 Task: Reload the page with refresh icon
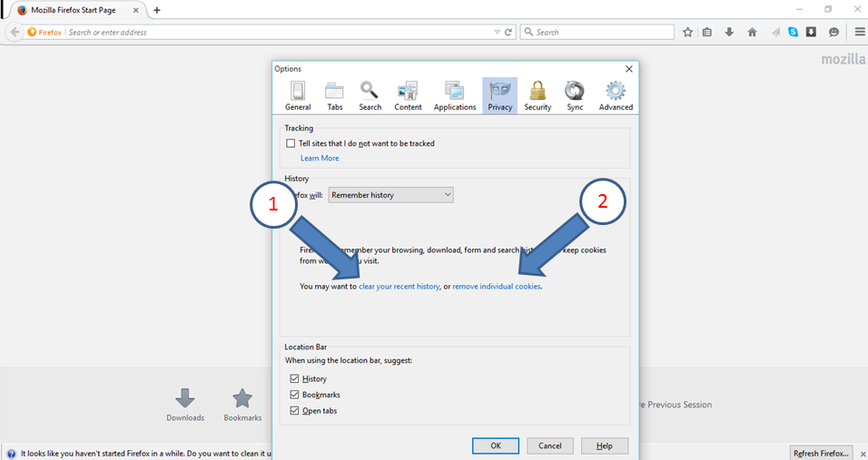tap(508, 32)
